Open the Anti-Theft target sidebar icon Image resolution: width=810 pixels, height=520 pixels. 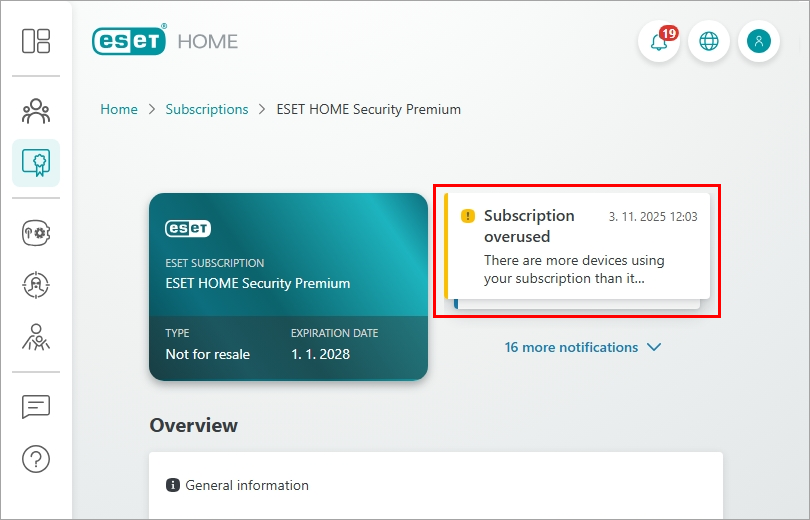click(x=36, y=285)
